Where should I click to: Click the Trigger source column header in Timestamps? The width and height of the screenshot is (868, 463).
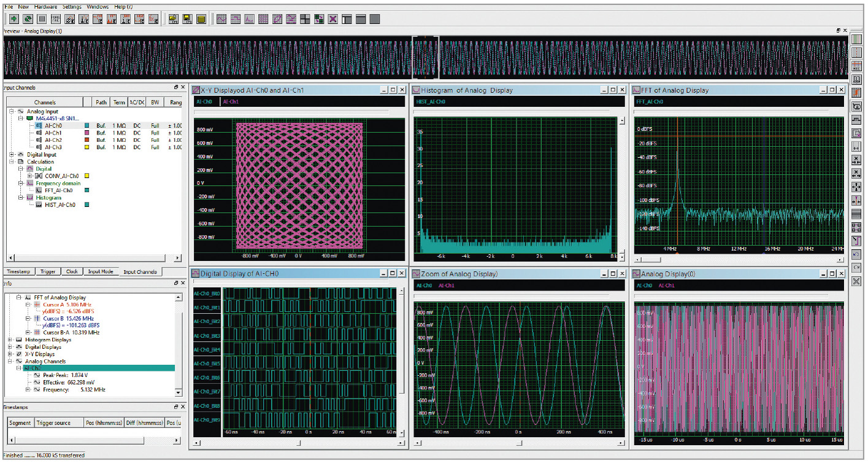(60, 422)
